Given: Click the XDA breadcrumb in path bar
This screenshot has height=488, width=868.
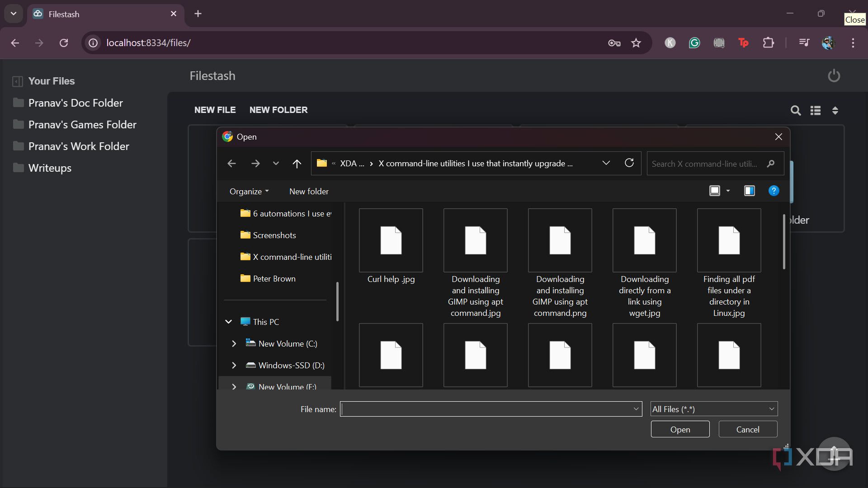Looking at the screenshot, I should click(x=352, y=164).
